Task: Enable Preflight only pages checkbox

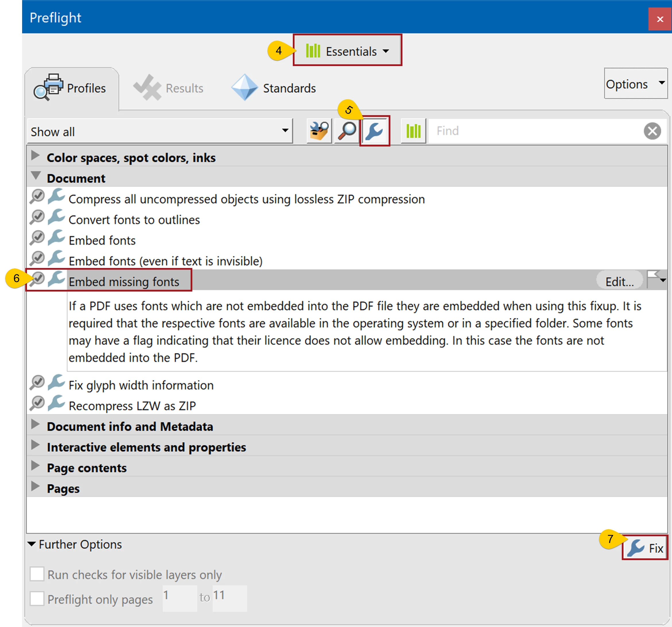Action: 37,598
